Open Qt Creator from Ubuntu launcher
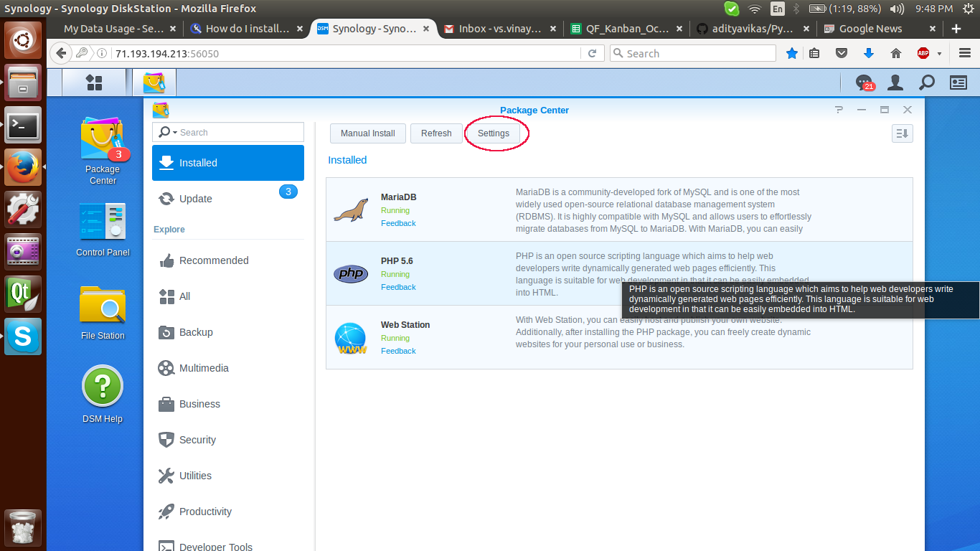This screenshot has height=551, width=980. click(23, 293)
